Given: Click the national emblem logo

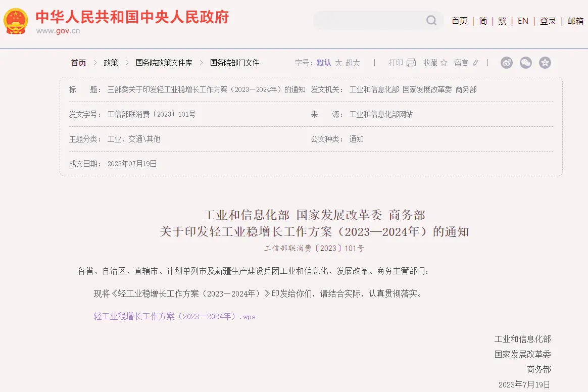Looking at the screenshot, I should pos(16,21).
